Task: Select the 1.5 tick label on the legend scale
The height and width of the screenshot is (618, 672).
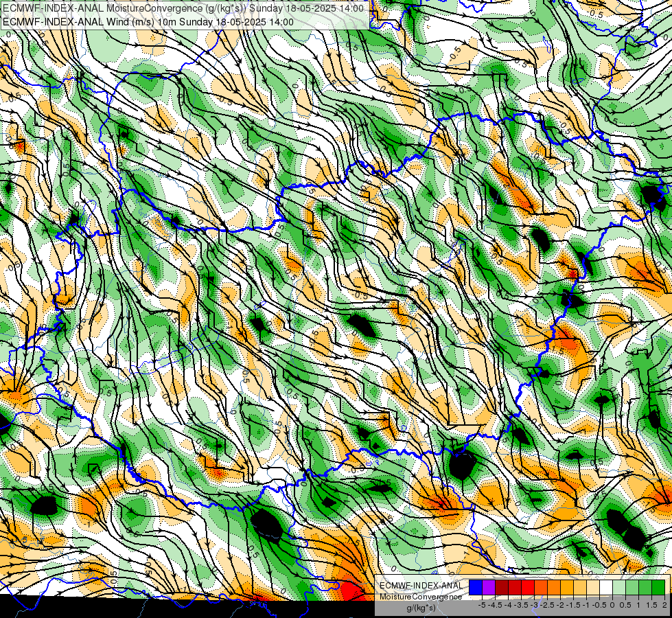Action: pos(651,605)
